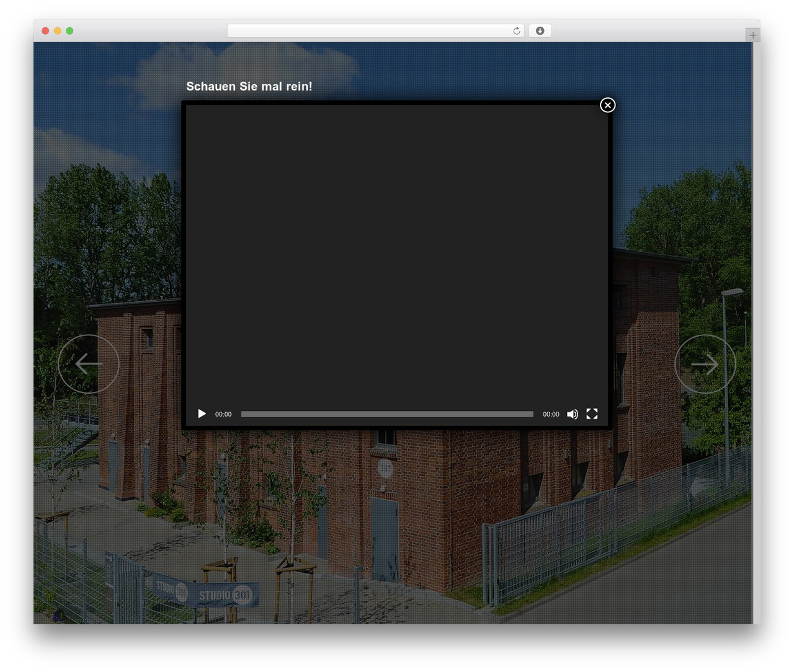Open the browser downloads button

tap(540, 30)
